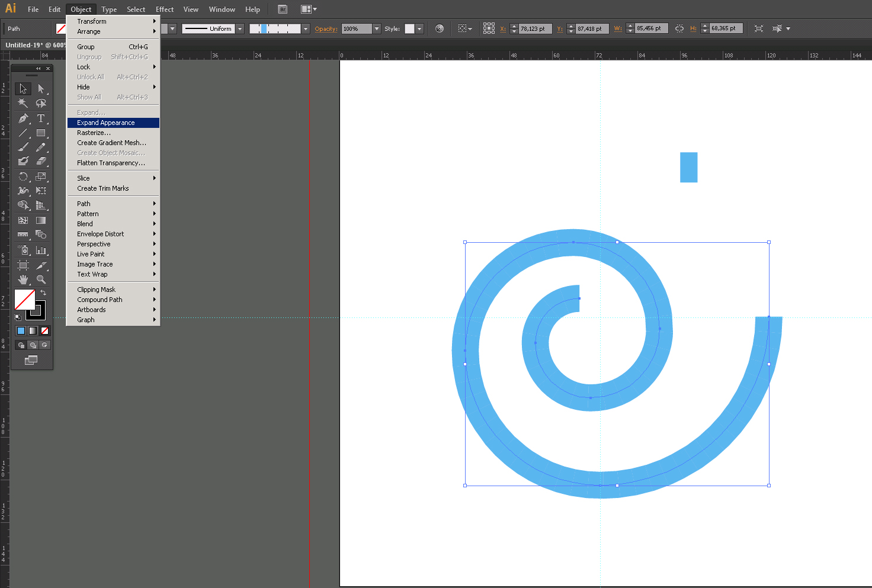
Task: Switch to Draw Inside mode
Action: click(x=45, y=345)
